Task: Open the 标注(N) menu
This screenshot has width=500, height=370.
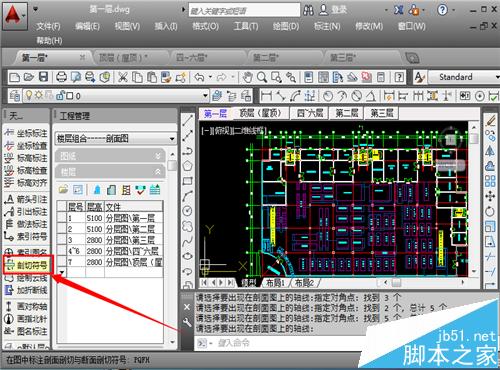Action: point(327,26)
